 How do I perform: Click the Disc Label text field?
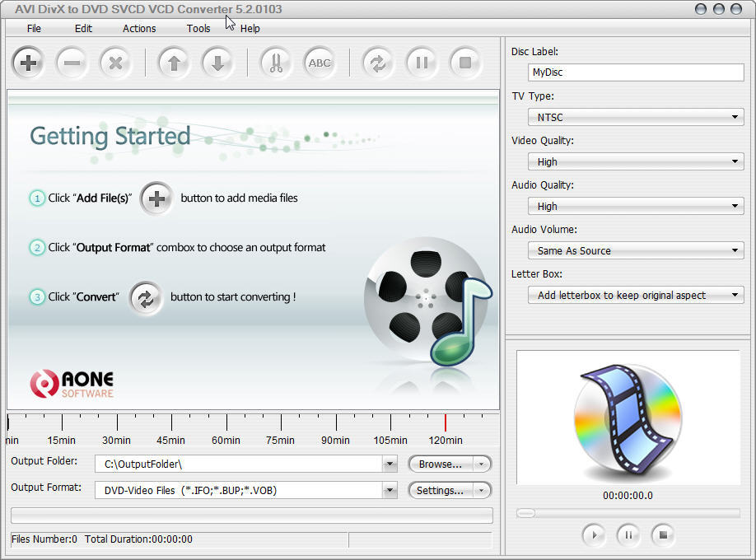coord(636,72)
